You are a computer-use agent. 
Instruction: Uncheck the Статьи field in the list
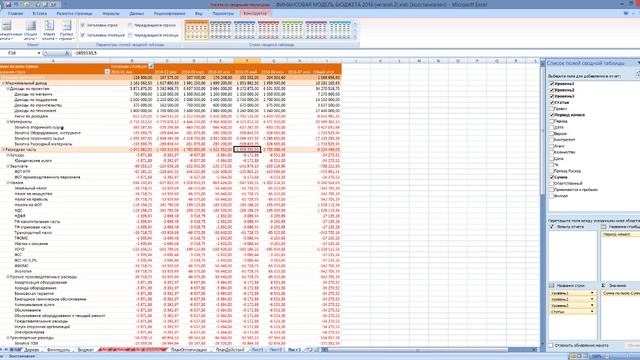(552, 102)
